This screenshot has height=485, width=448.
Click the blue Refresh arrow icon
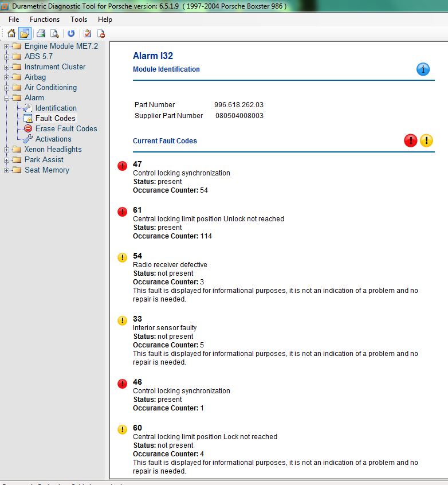[71, 33]
